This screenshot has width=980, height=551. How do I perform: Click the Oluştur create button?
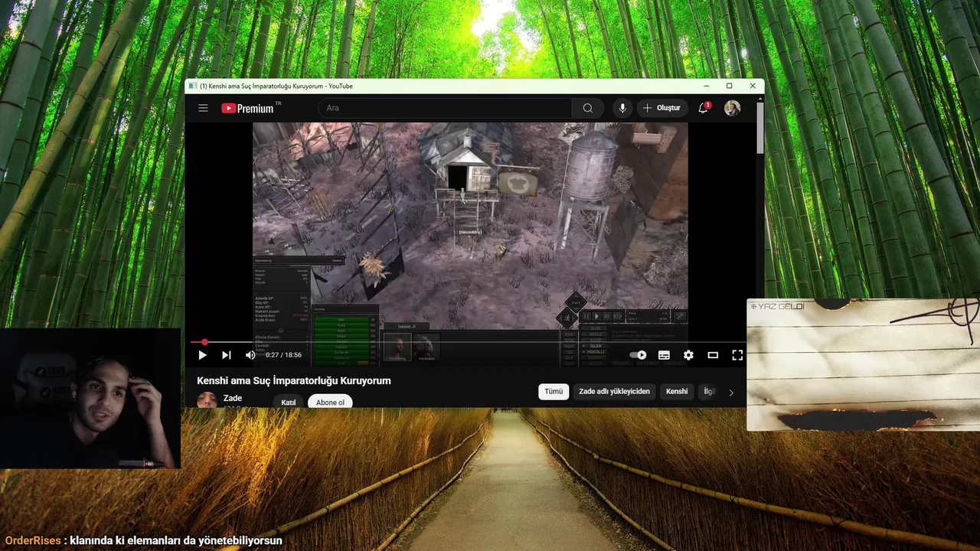tap(662, 108)
